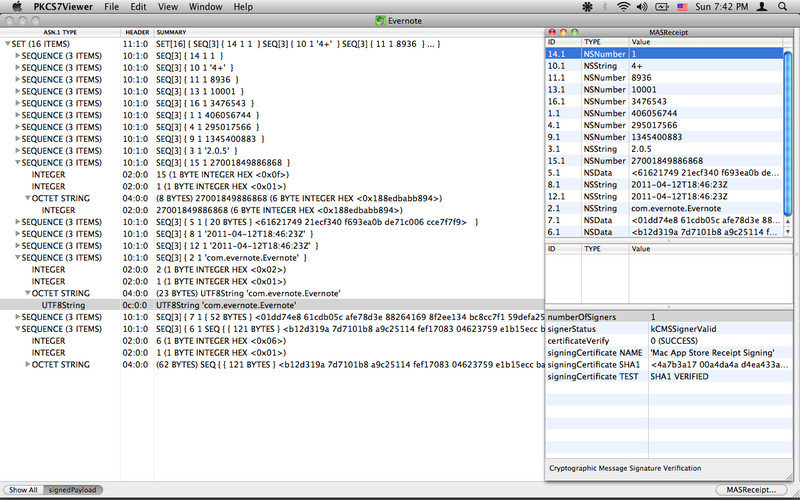The width and height of the screenshot is (800, 500).
Task: Click ID column header in MASReceipt panel
Action: coord(564,42)
